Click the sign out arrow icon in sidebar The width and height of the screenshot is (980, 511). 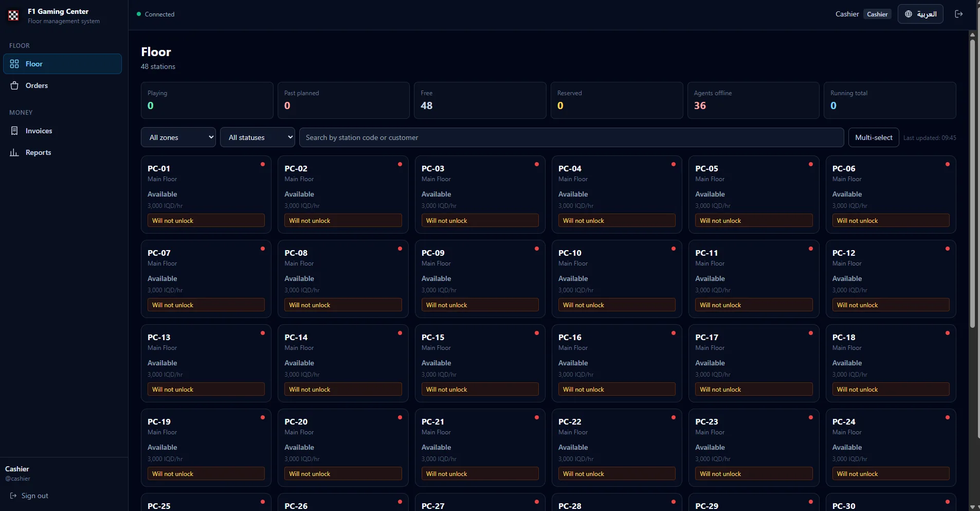pos(13,496)
